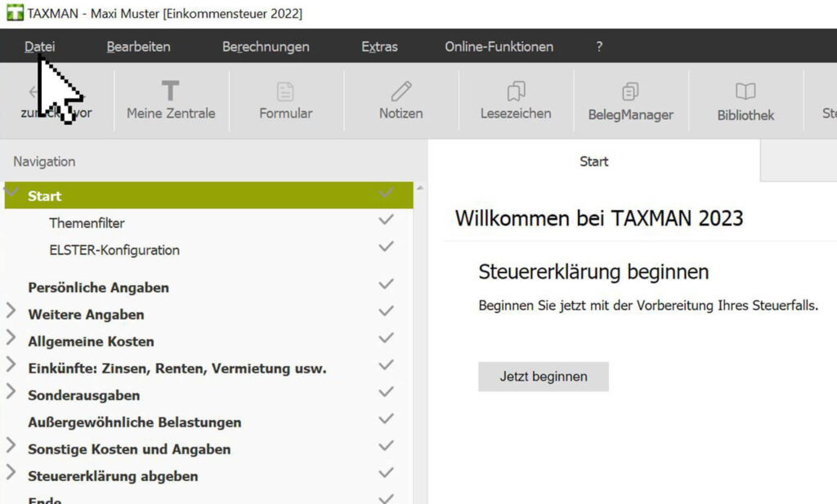Click checkmark on the Start row
This screenshot has height=504, width=837.
pos(386,193)
